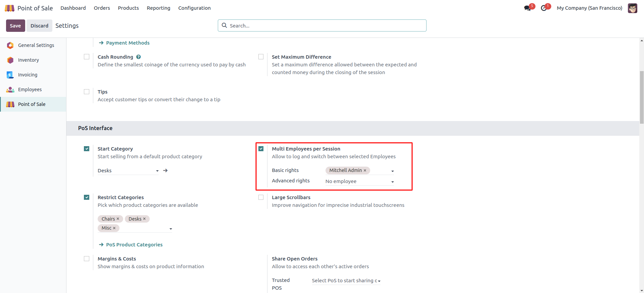Click the Point of Sale app logo icon
The height and width of the screenshot is (293, 644).
point(9,8)
